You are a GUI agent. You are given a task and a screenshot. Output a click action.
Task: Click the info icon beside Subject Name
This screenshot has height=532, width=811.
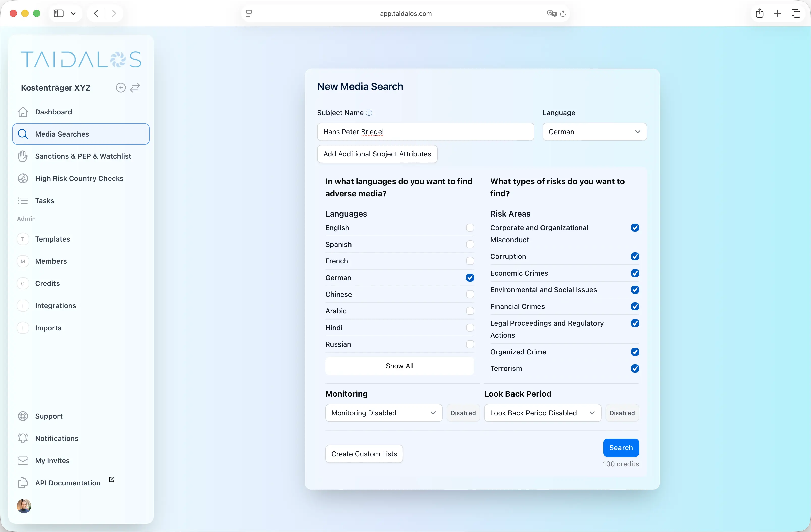[x=369, y=113]
